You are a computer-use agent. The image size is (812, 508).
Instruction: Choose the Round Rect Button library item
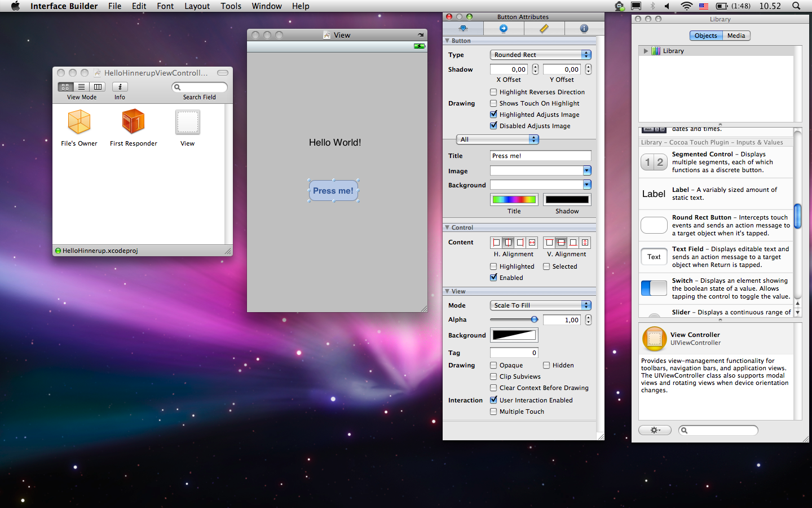pyautogui.click(x=716, y=225)
